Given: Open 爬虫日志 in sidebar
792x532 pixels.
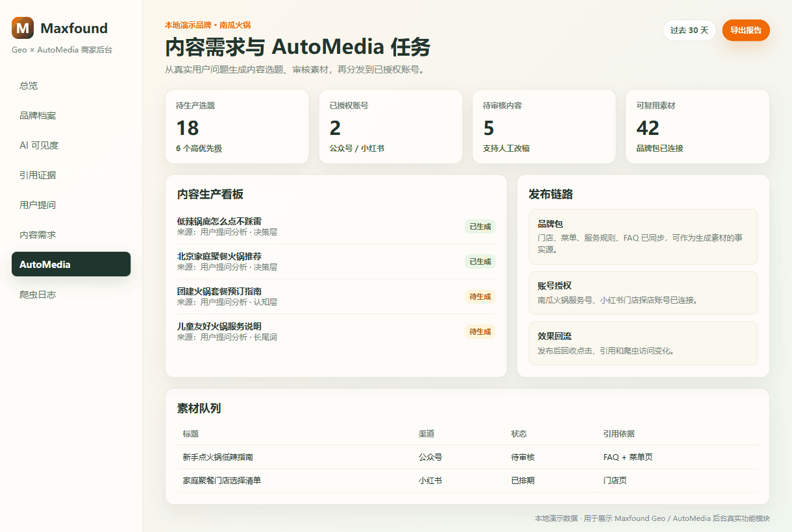Looking at the screenshot, I should 71,295.
